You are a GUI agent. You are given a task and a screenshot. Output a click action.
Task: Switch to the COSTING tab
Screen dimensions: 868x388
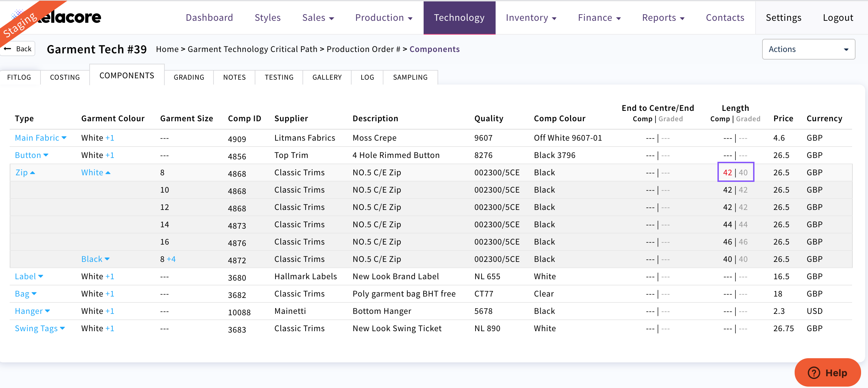pyautogui.click(x=65, y=77)
